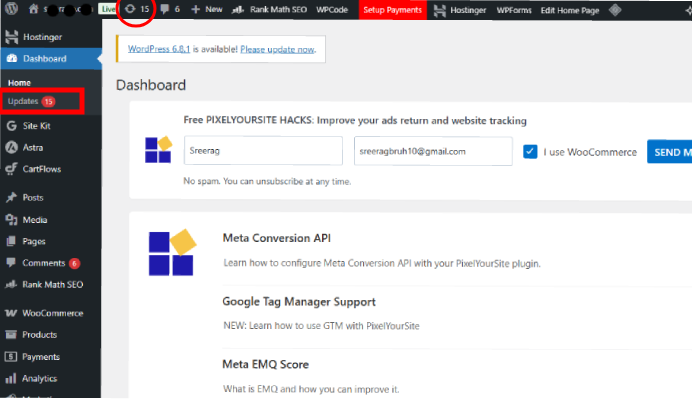Open WPCode in the admin bar
692x399 pixels.
(x=332, y=9)
